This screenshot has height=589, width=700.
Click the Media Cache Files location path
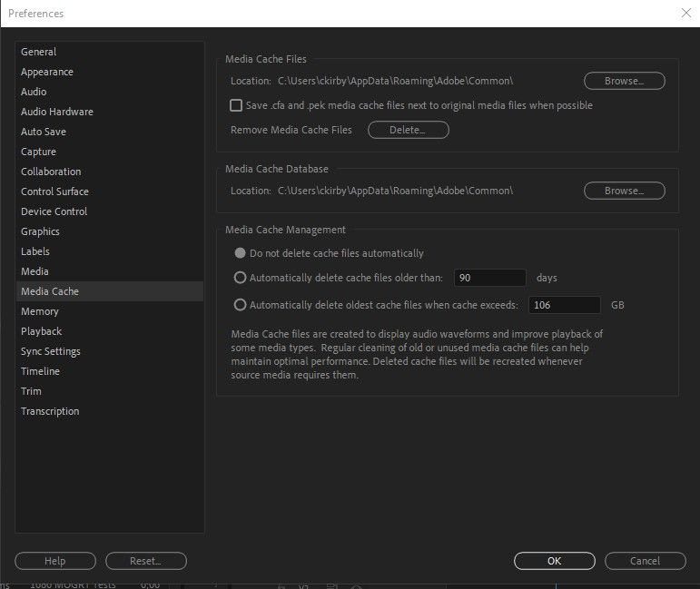[396, 81]
